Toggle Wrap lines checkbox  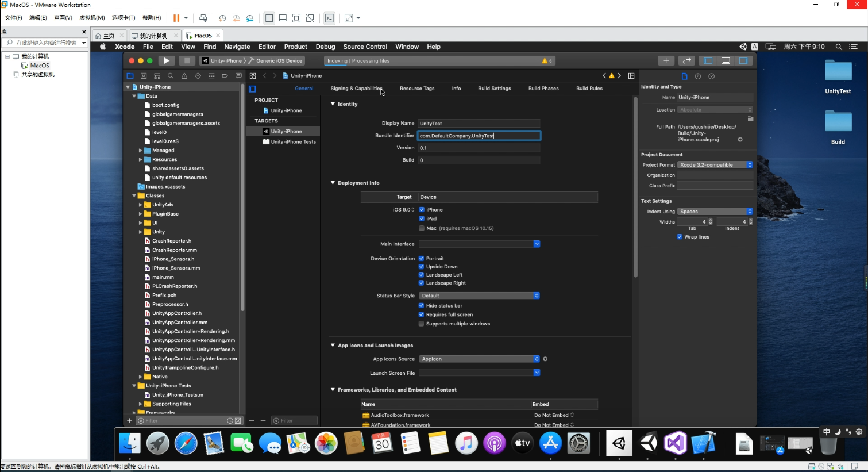tap(680, 237)
